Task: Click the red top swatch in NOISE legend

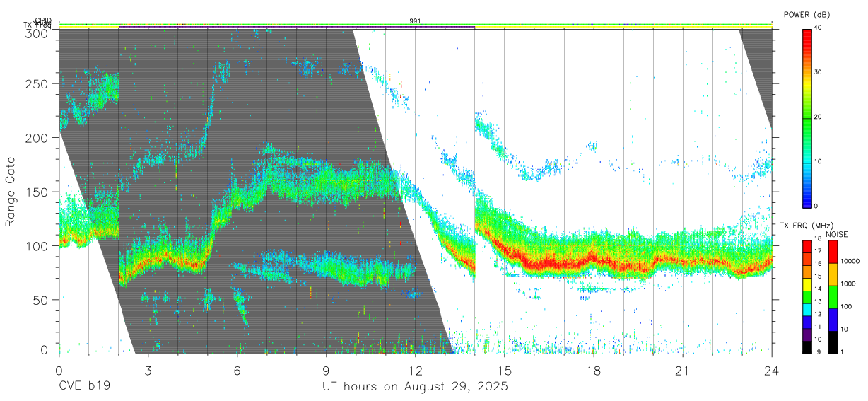Action: tap(832, 250)
